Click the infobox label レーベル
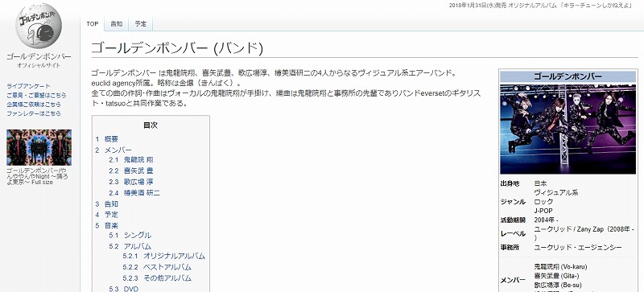The image size is (644, 292). [x=513, y=234]
